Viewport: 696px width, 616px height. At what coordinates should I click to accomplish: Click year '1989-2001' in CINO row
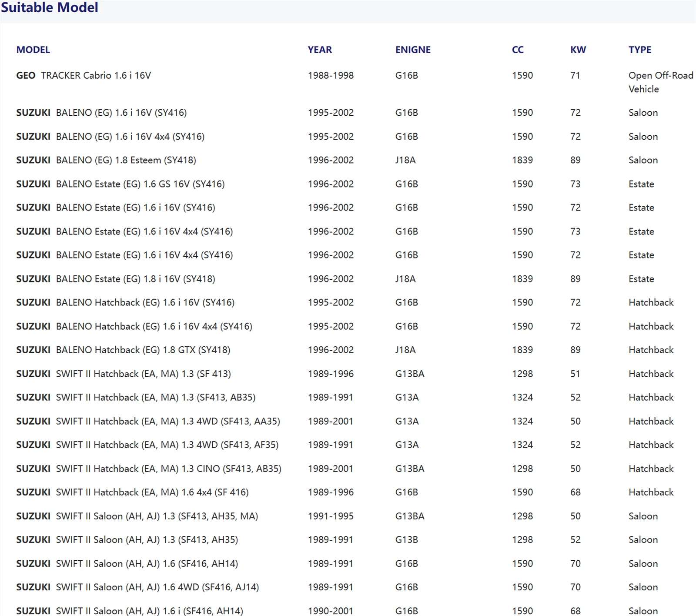(331, 469)
